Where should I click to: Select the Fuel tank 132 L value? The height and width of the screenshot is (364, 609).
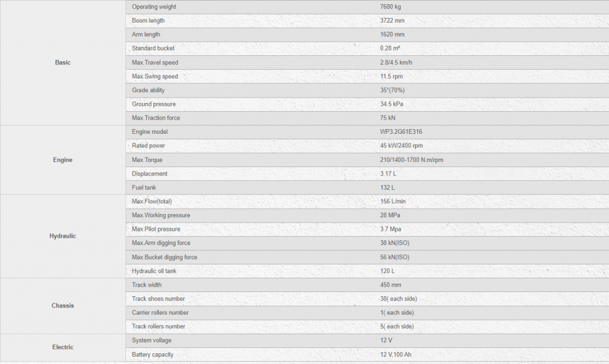(387, 187)
